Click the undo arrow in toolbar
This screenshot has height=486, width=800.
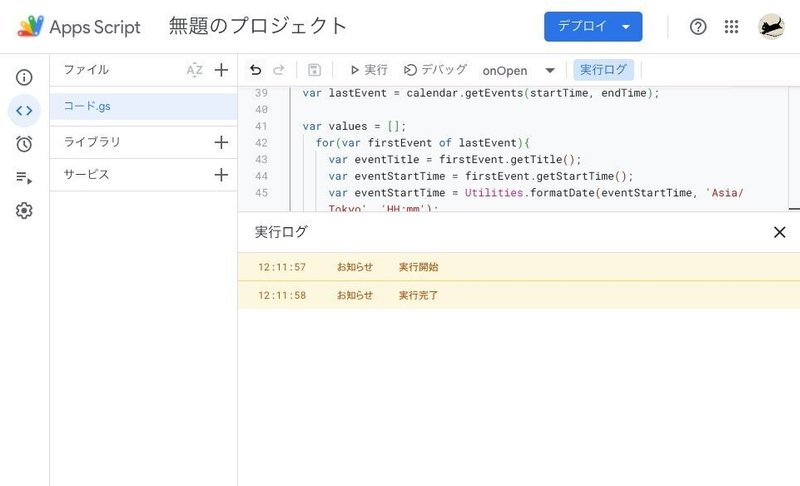(x=256, y=70)
